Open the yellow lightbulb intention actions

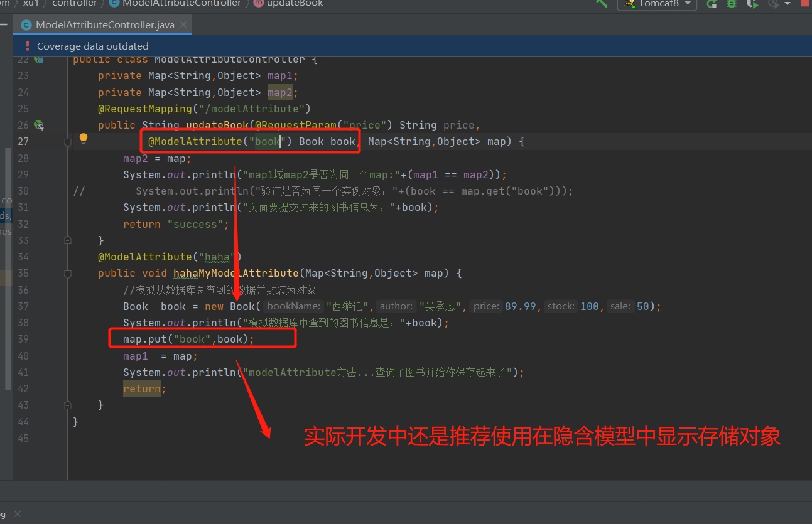coord(83,139)
